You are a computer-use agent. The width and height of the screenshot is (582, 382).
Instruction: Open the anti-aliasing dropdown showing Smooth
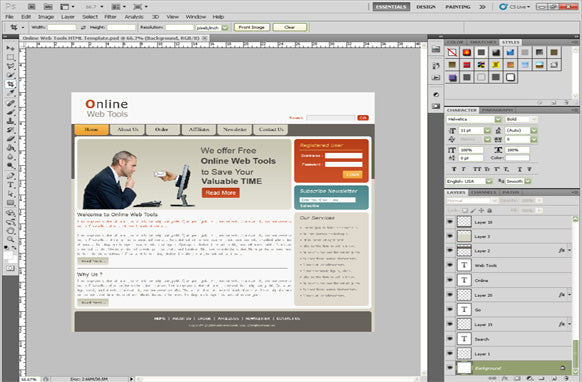(527, 181)
